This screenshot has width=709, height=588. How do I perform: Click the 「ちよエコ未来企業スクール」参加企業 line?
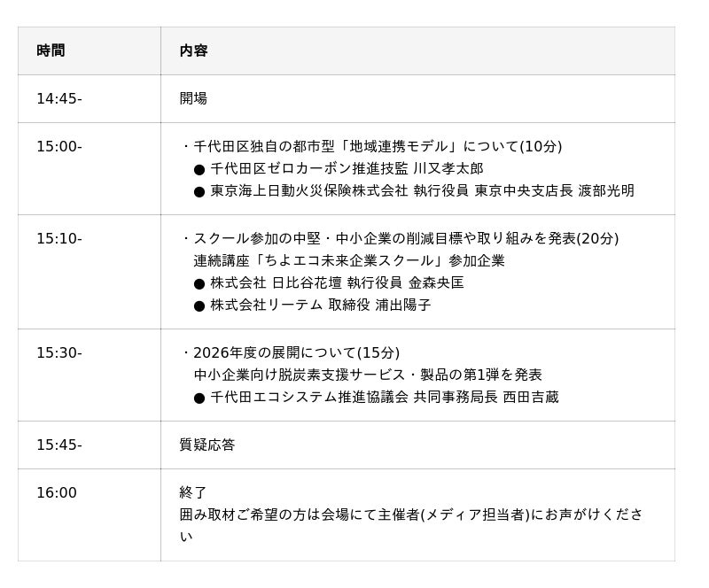click(348, 260)
